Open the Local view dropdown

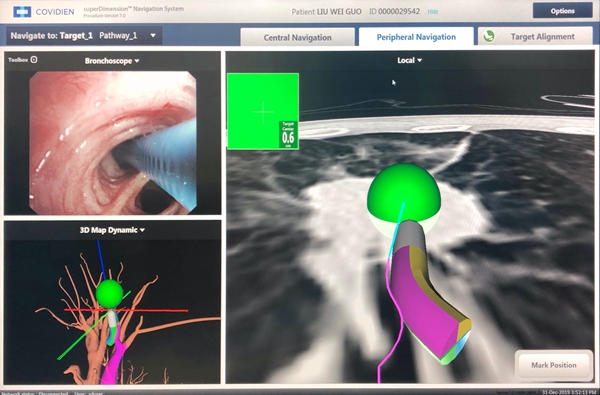[x=409, y=60]
